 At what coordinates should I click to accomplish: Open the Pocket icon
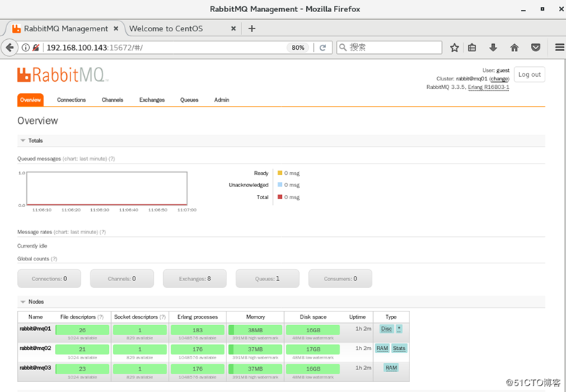[535, 47]
